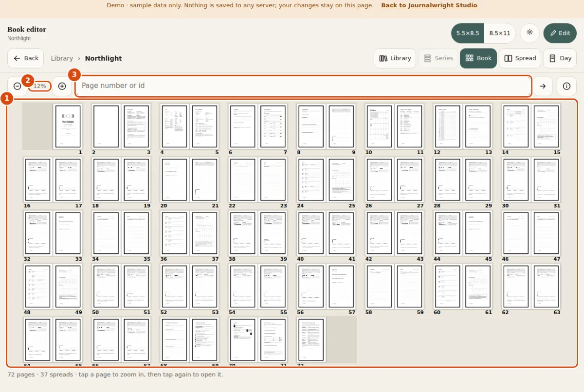The width and height of the screenshot is (584, 392).
Task: Open page 13 thumbnail
Action: coord(478,126)
